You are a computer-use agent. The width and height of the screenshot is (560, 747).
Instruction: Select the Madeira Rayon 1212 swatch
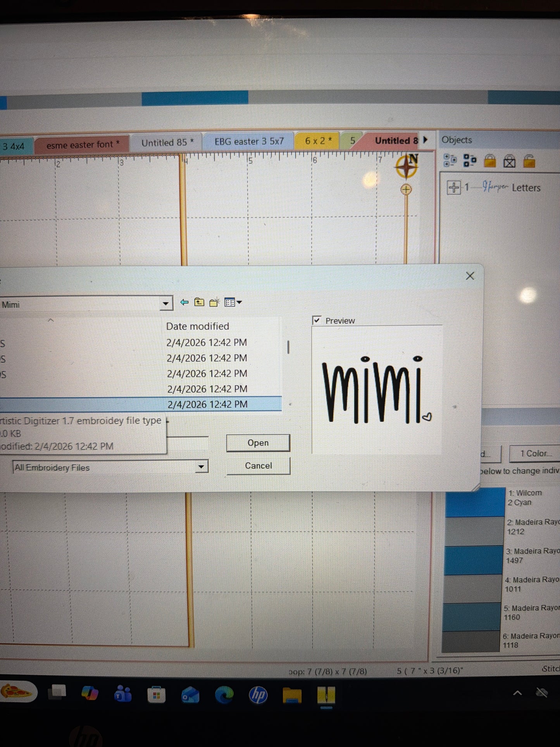pos(474,531)
